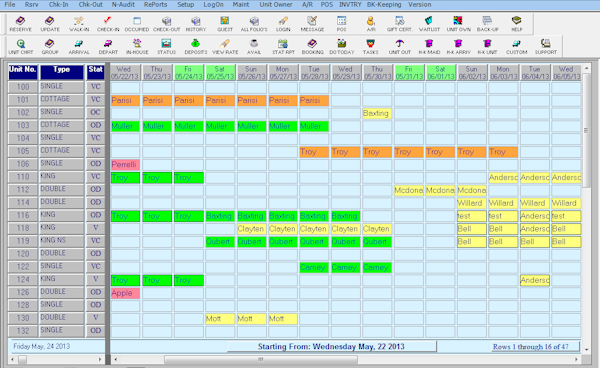The width and height of the screenshot is (600, 368).
Task: Launch the Back-Up tool
Action: [x=487, y=24]
